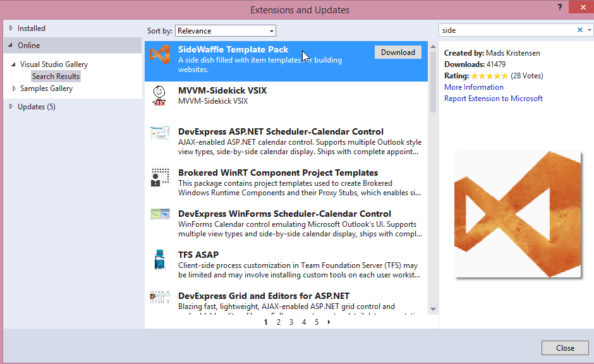
Task: Click the large SideWaffle preview image
Action: [518, 214]
